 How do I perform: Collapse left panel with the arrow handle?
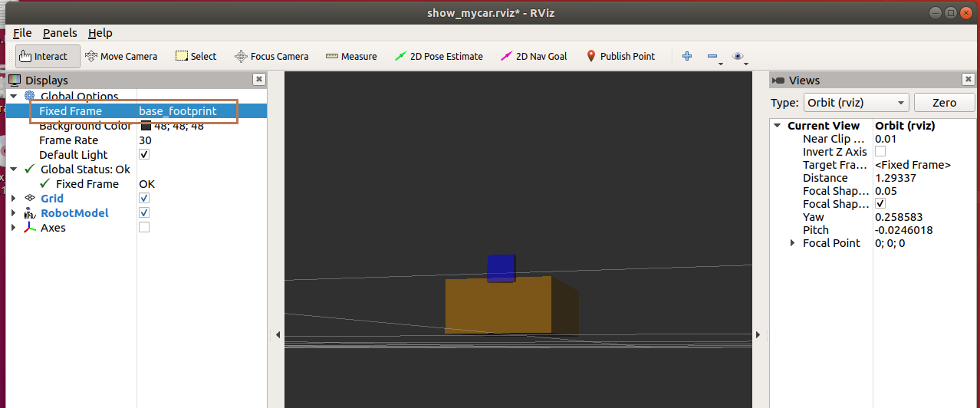tap(278, 334)
